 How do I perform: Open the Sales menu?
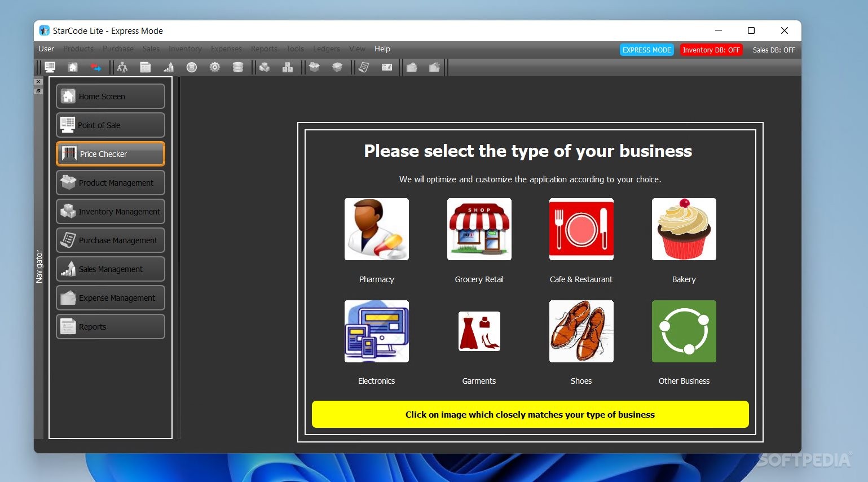click(151, 49)
